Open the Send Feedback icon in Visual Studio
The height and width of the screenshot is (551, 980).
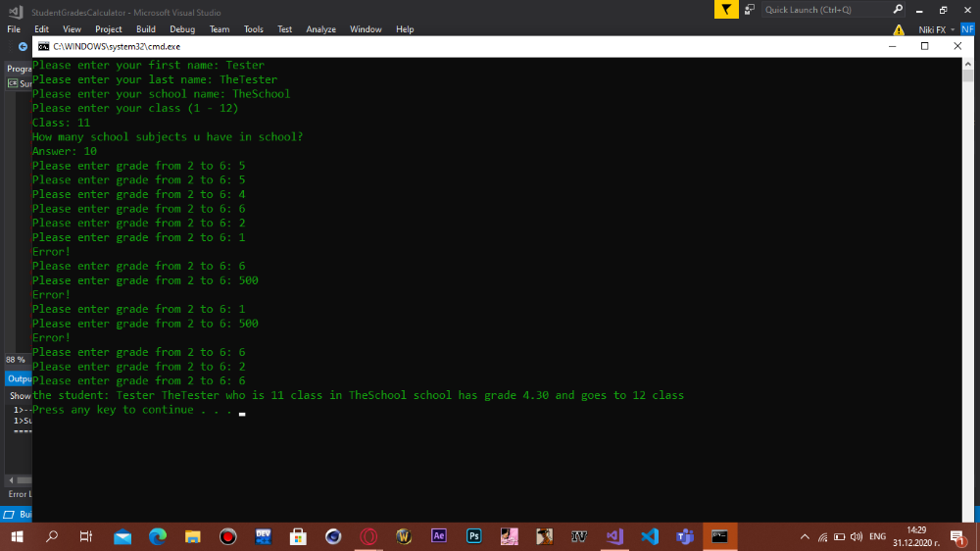(750, 10)
